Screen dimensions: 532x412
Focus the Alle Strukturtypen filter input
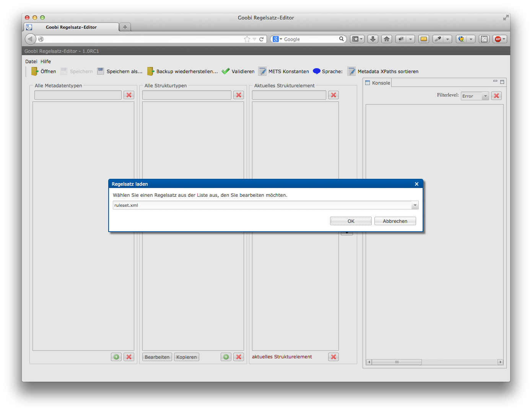(x=187, y=95)
